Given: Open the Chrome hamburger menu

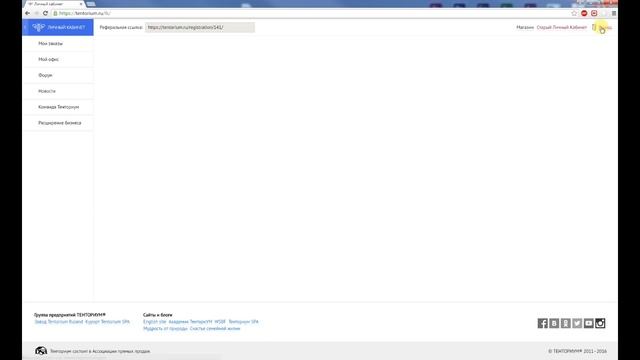Looking at the screenshot, I should click(614, 13).
